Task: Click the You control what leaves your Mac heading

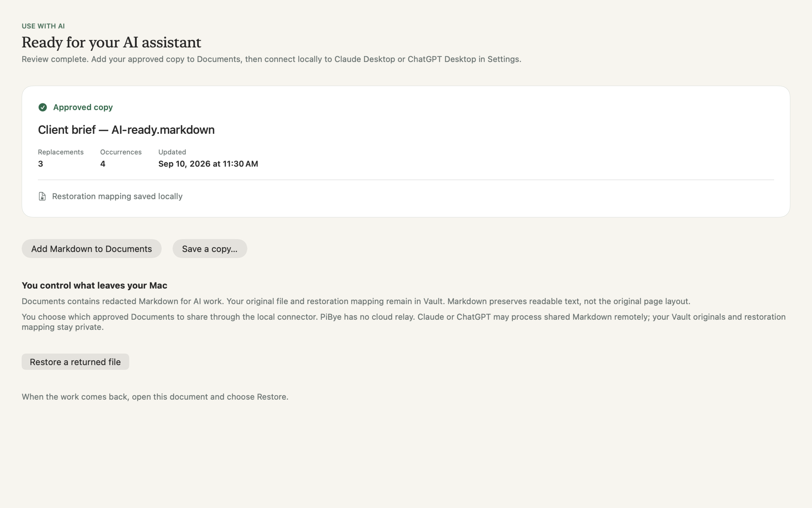Action: [95, 285]
